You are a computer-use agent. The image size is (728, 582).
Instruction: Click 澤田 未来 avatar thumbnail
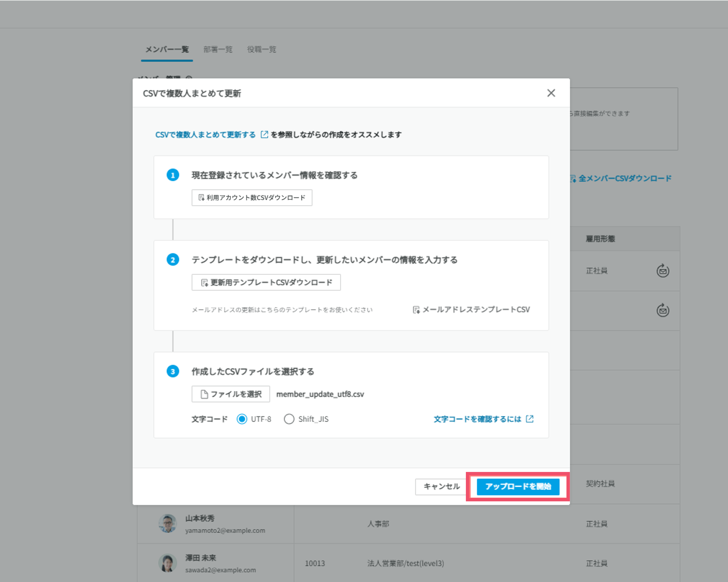tap(168, 563)
